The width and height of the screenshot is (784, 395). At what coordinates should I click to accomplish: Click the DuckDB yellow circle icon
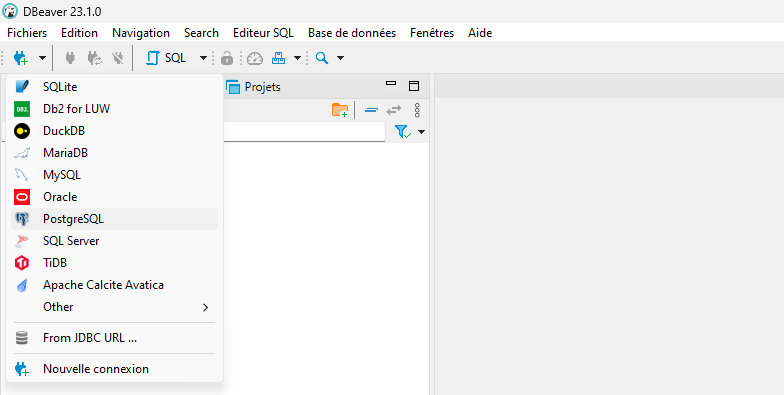[22, 131]
